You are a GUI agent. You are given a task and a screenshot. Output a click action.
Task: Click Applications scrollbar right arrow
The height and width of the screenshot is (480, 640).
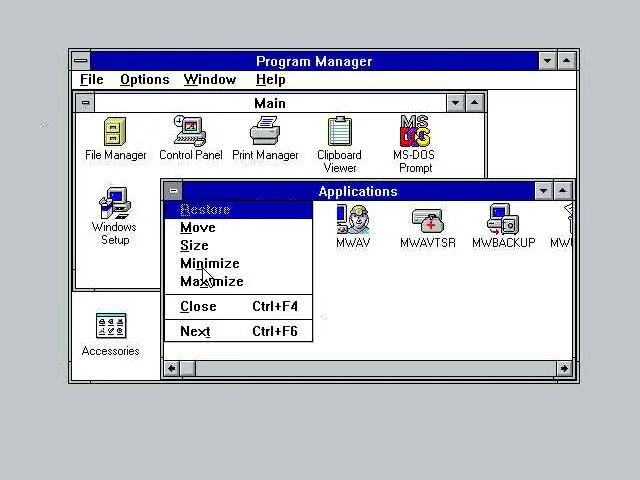click(564, 369)
